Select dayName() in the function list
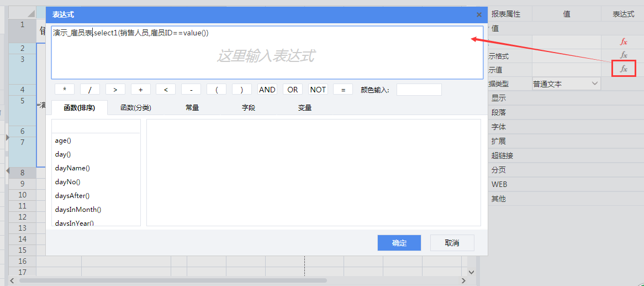644x286 pixels. (x=72, y=168)
